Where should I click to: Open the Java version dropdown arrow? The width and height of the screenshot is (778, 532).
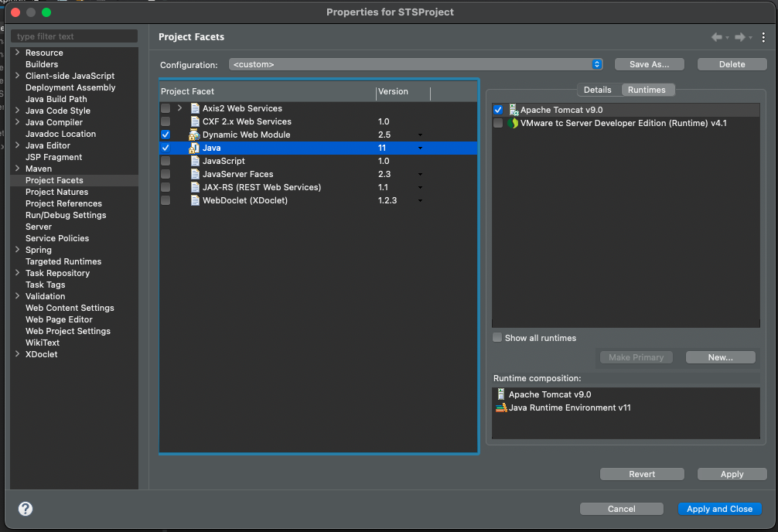pos(420,148)
